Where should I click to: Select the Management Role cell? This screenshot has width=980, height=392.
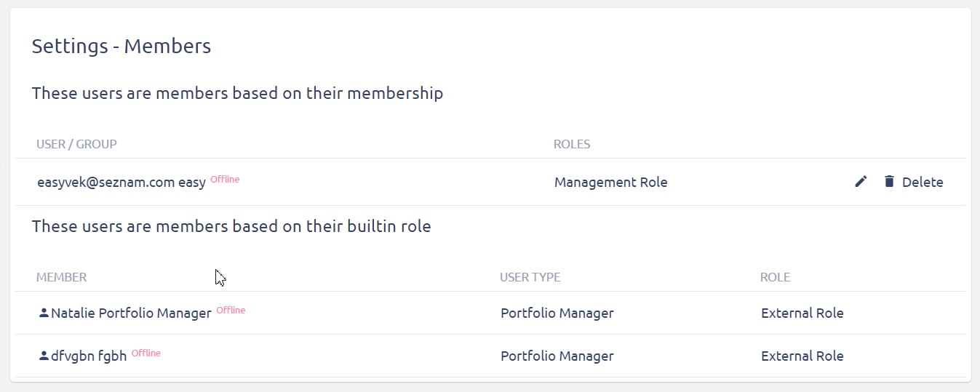coord(610,183)
